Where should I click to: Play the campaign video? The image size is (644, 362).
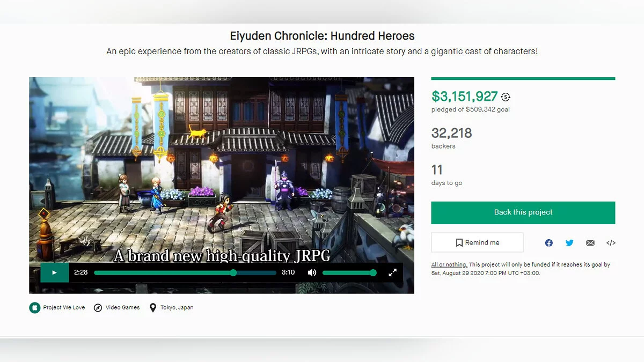point(54,272)
